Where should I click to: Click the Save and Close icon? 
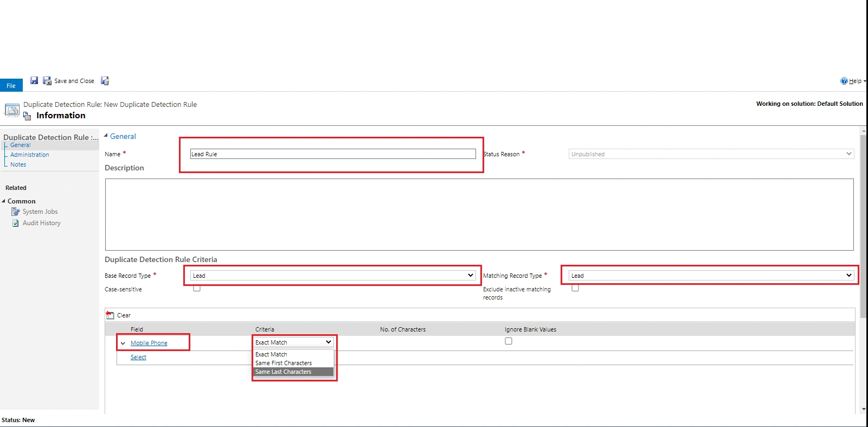47,81
